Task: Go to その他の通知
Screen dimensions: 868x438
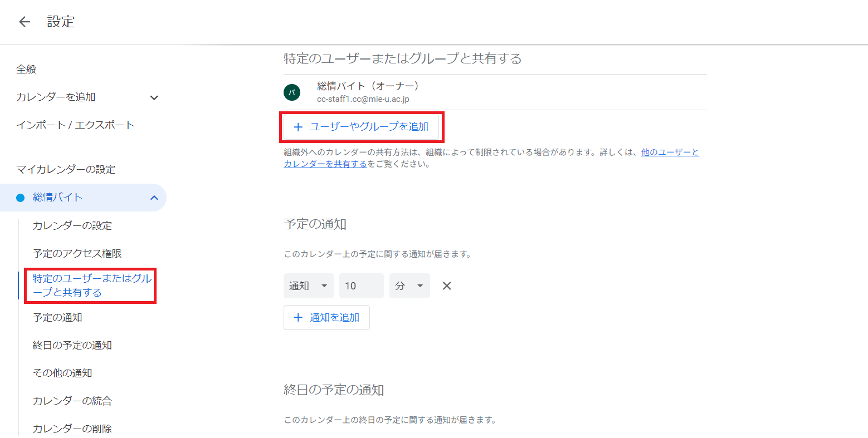Action: point(62,373)
